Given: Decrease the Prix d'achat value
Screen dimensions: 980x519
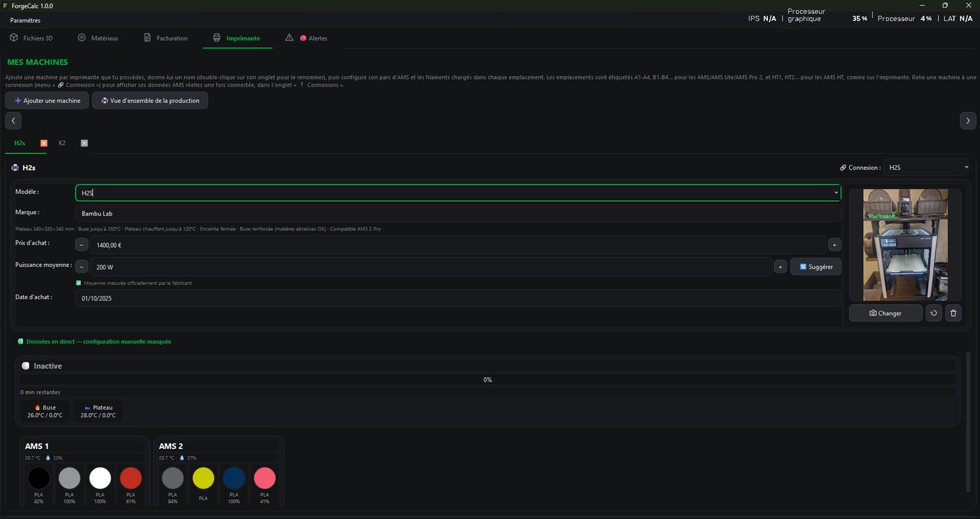Looking at the screenshot, I should [x=82, y=245].
